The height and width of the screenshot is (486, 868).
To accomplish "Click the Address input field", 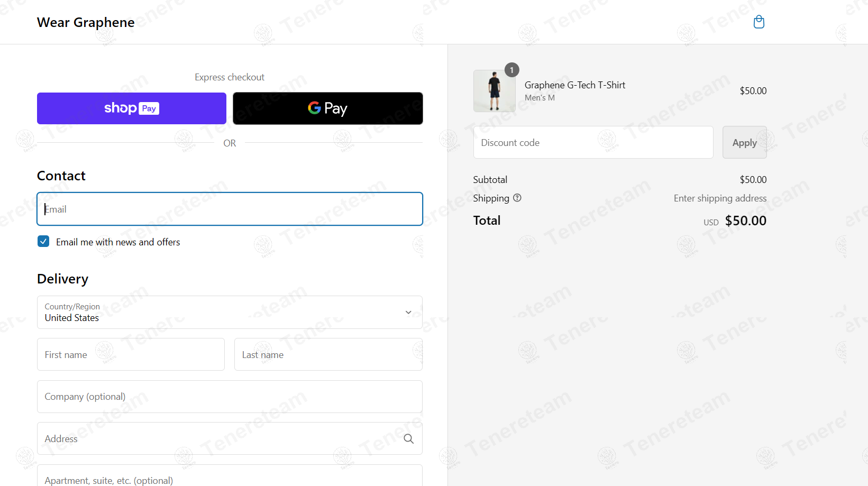I will pos(230,438).
